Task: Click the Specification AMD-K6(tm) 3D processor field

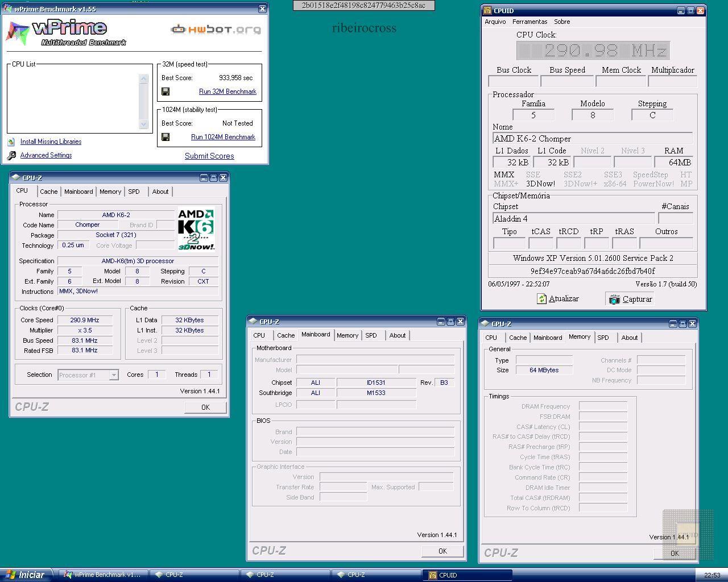Action: point(138,261)
